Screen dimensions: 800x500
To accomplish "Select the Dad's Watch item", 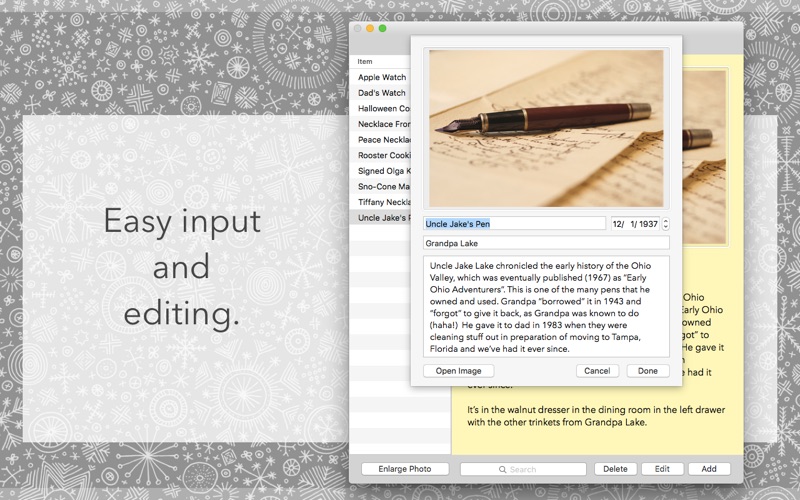I will point(380,93).
